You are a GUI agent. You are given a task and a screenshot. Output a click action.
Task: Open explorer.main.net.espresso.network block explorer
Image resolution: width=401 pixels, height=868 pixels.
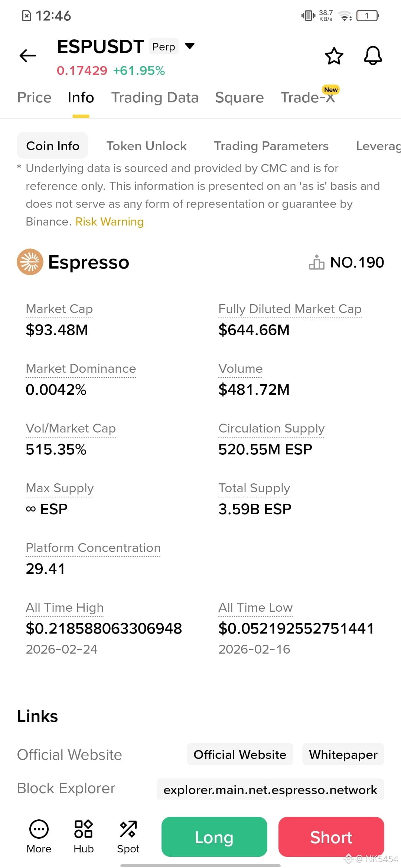click(270, 789)
